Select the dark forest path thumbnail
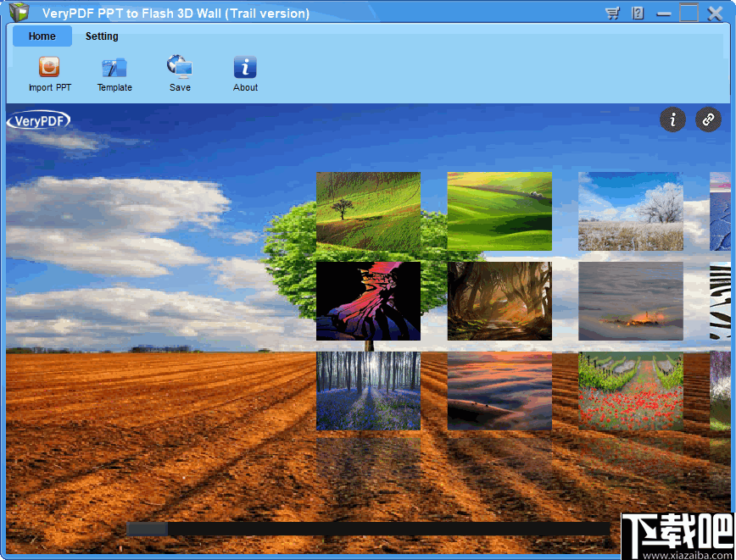The width and height of the screenshot is (736, 560). 499,301
